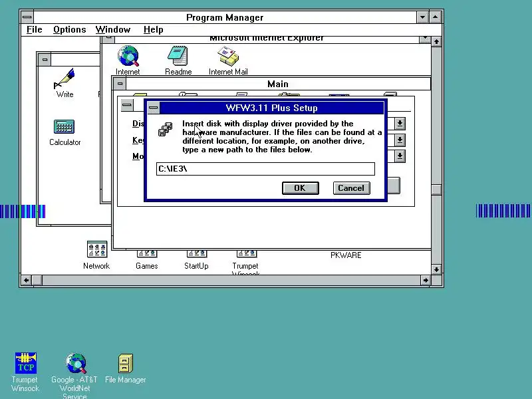Maximize the Program Manager window
The width and height of the screenshot is (532, 399).
coord(436,17)
